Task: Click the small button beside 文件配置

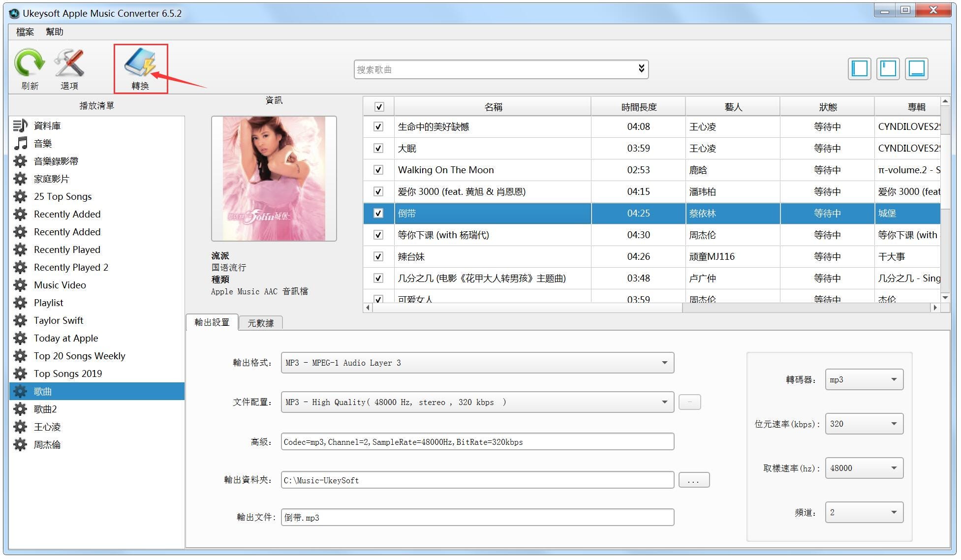Action: pyautogui.click(x=689, y=402)
